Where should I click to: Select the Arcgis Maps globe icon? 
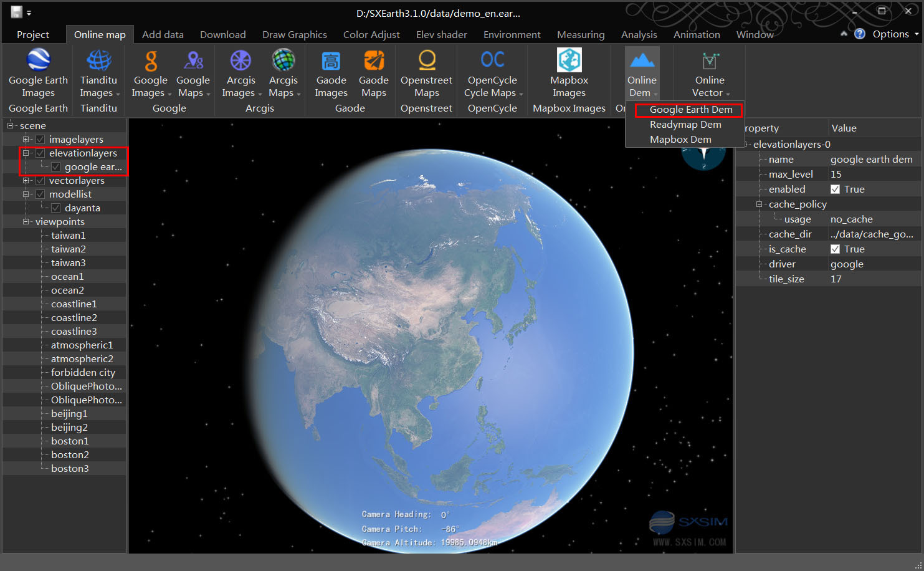(x=283, y=61)
